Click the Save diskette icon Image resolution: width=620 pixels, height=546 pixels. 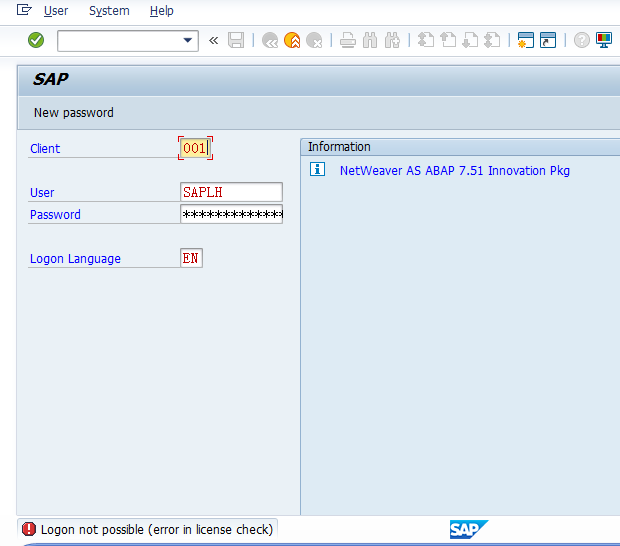pos(236,40)
